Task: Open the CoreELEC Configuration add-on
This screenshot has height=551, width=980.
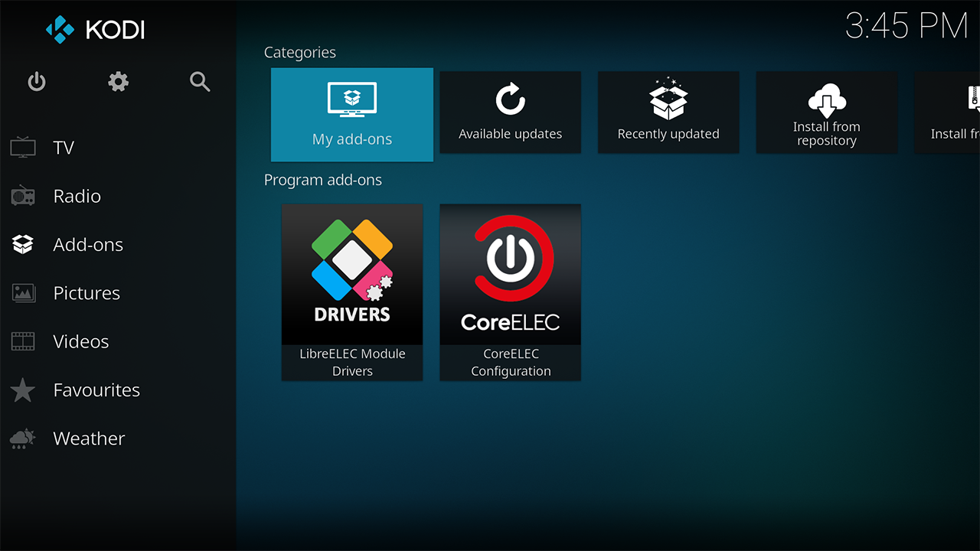Action: coord(511,292)
